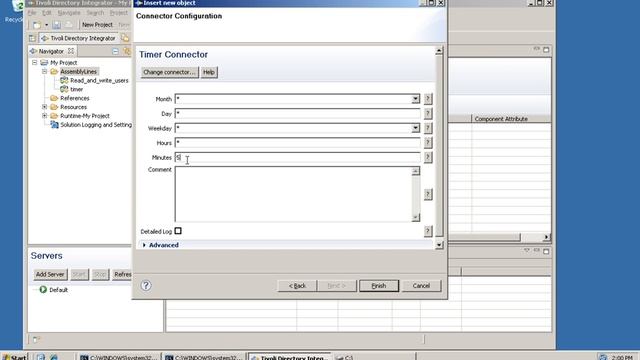This screenshot has height=360, width=640.
Task: Open dialog help via round question-mark icon
Action: click(x=146, y=285)
